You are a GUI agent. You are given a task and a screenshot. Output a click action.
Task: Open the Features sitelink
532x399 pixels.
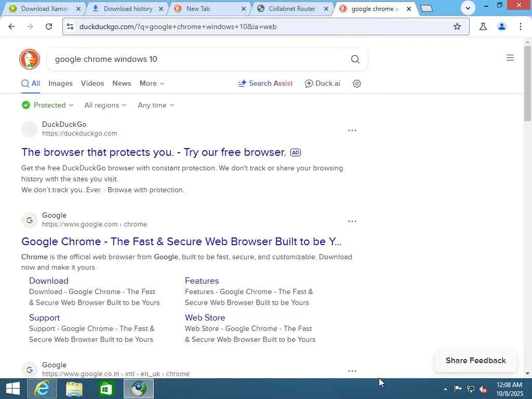click(202, 281)
